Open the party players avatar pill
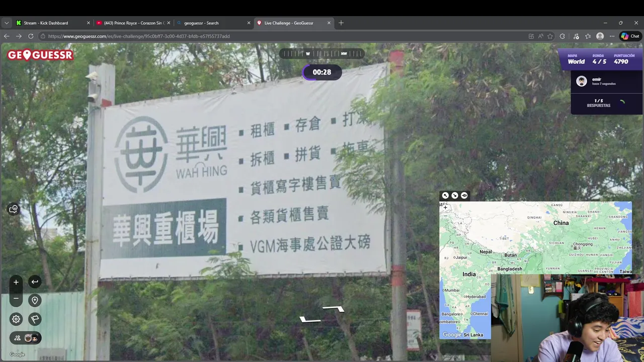644x362 pixels. (x=26, y=338)
